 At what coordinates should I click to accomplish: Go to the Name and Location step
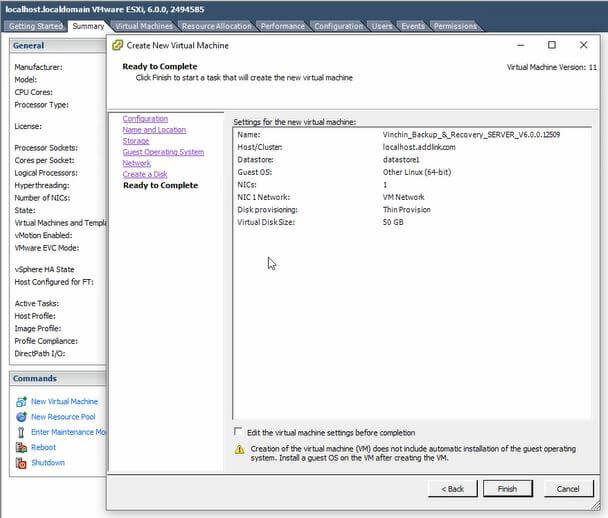[x=154, y=130]
